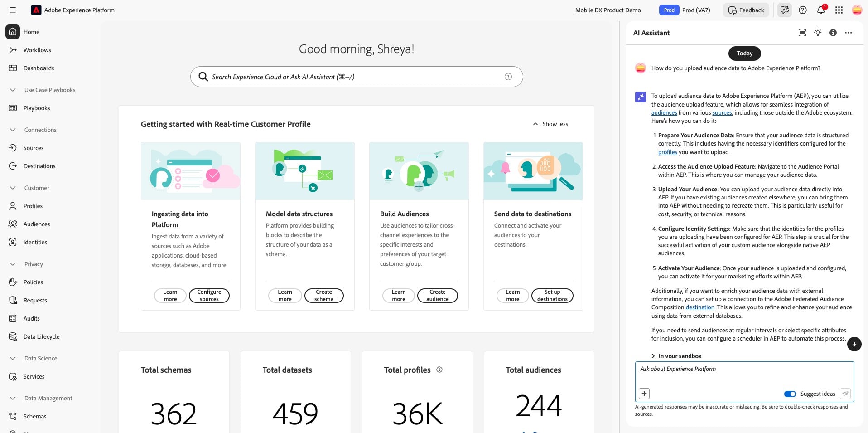Click Configure sources button
868x433 pixels.
(x=209, y=296)
